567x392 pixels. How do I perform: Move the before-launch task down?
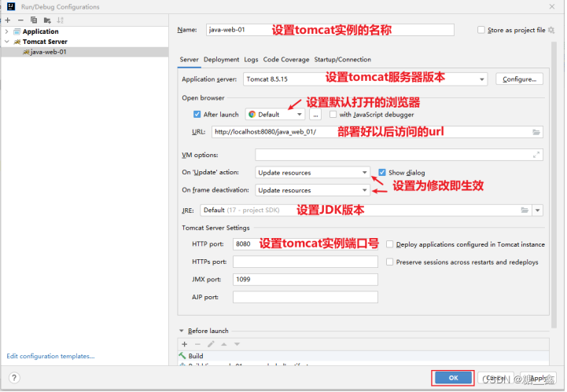pyautogui.click(x=237, y=344)
